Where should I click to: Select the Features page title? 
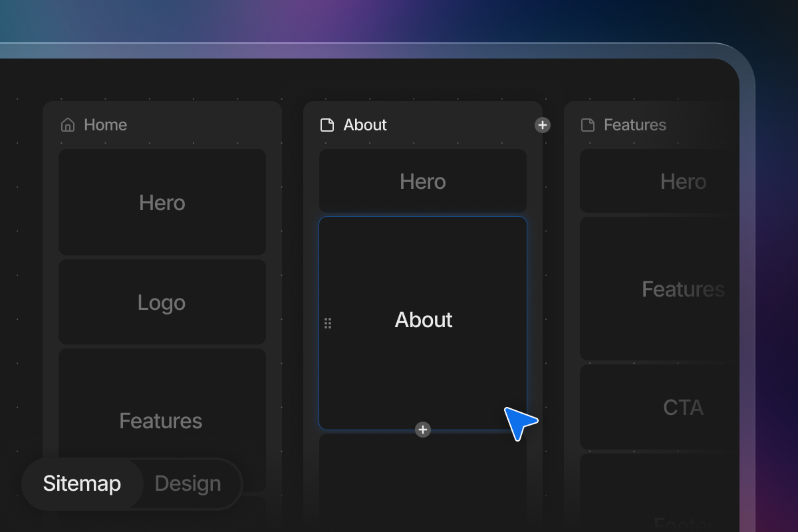635,125
